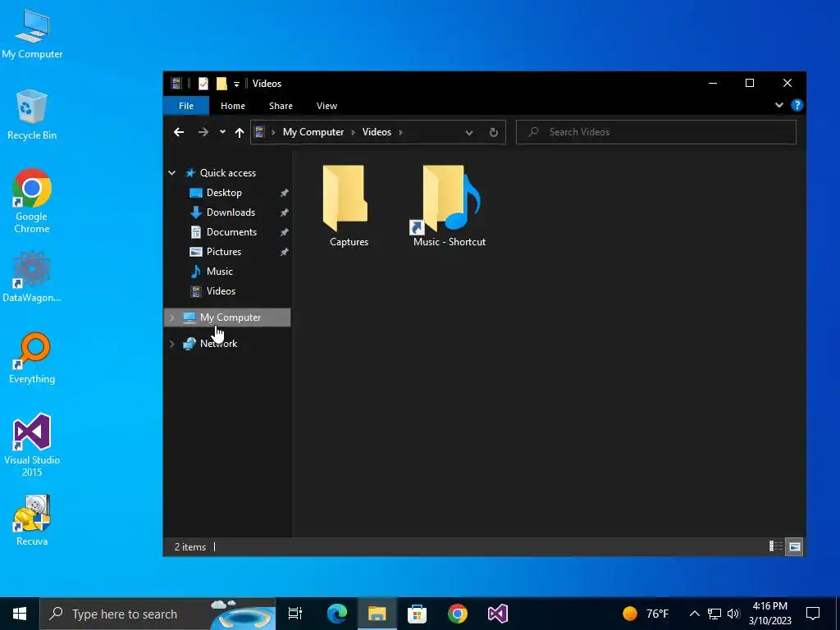840x630 pixels.
Task: Go up one folder level
Action: 240,132
